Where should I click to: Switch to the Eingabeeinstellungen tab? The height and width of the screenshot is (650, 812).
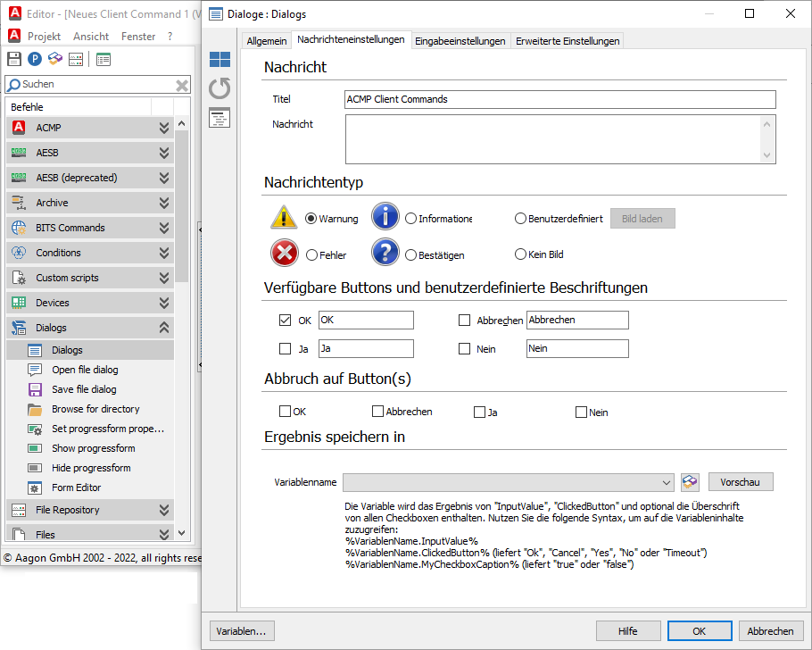click(460, 41)
